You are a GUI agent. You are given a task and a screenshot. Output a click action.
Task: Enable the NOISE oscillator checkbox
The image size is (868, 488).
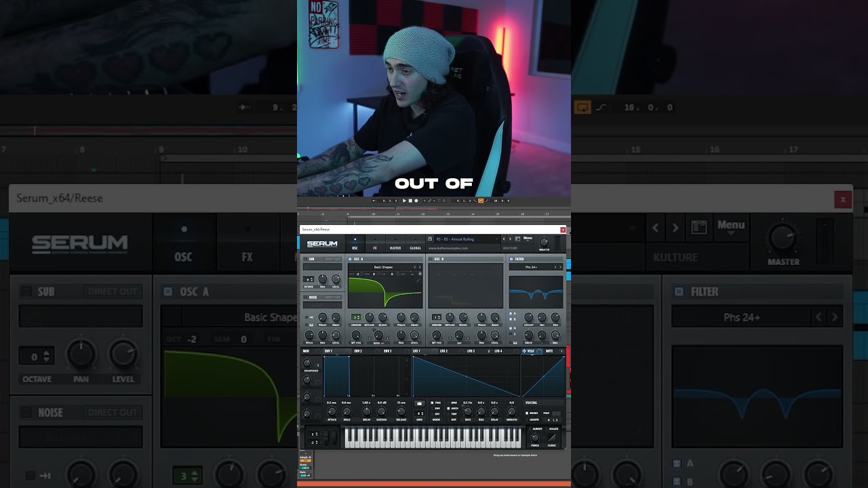click(305, 297)
